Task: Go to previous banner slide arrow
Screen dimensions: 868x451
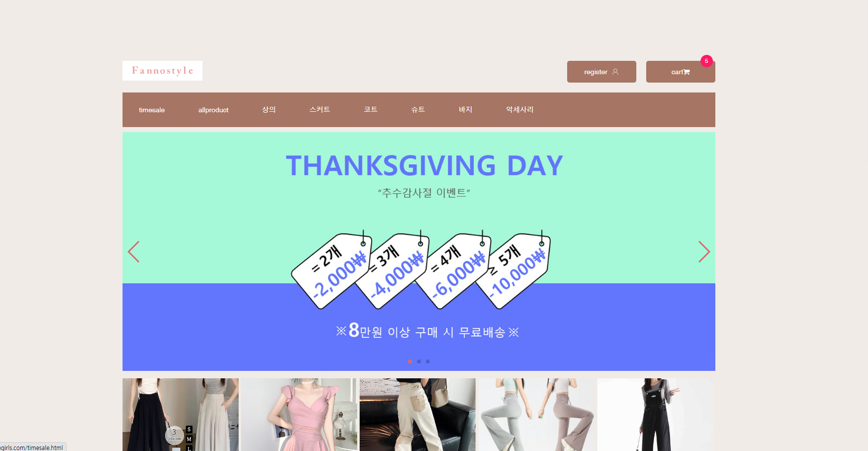Action: pyautogui.click(x=134, y=252)
